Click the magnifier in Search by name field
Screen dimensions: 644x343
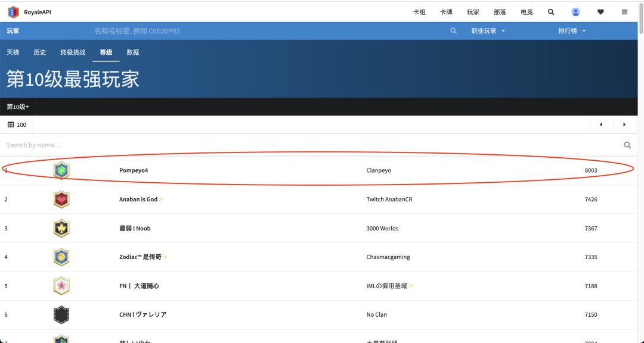(627, 145)
